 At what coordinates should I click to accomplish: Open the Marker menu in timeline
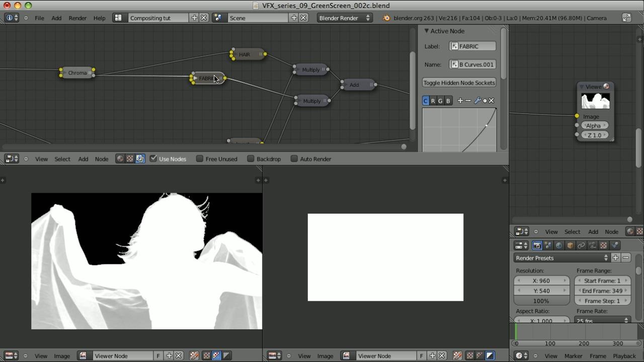coord(573,355)
